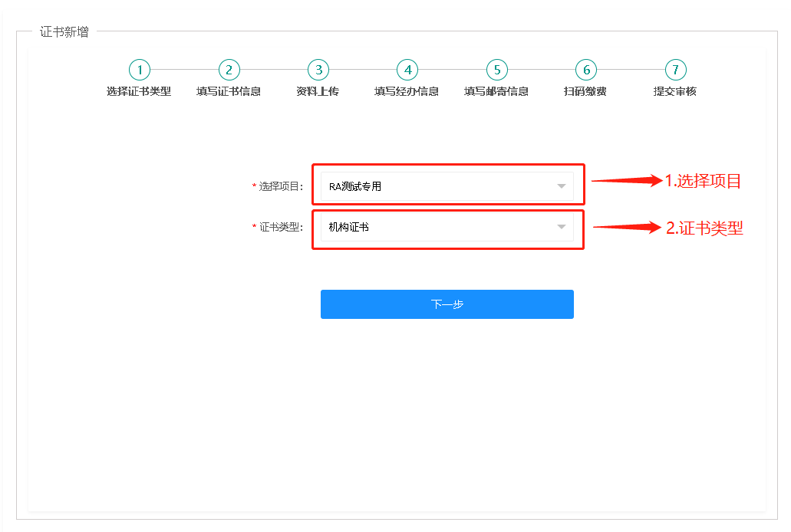Click the 证书新增 panel title
Viewport: 791px width, 532px height.
[x=64, y=32]
